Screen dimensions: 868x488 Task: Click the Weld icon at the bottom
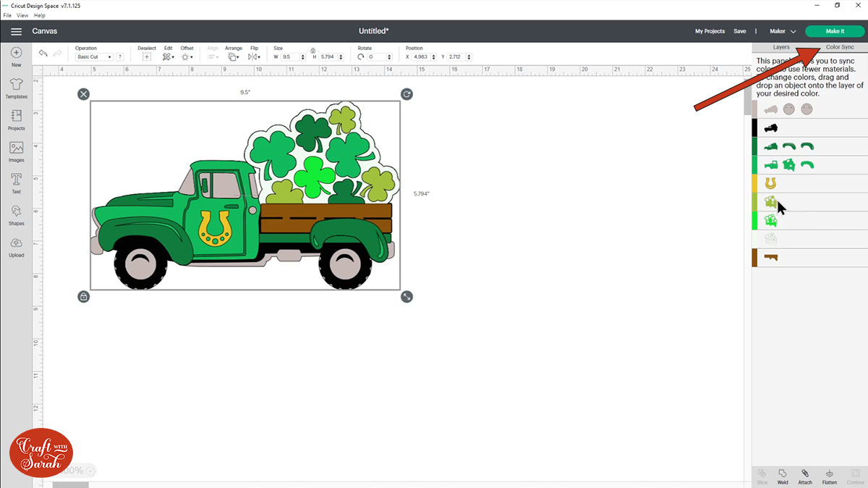[x=782, y=476]
